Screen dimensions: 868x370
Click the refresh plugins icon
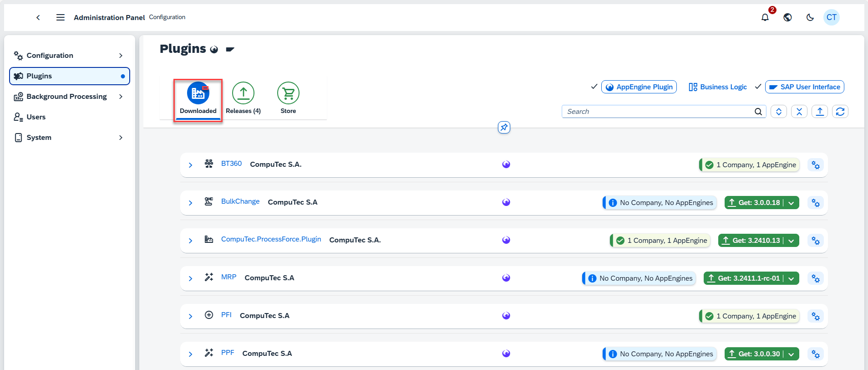[x=840, y=112]
